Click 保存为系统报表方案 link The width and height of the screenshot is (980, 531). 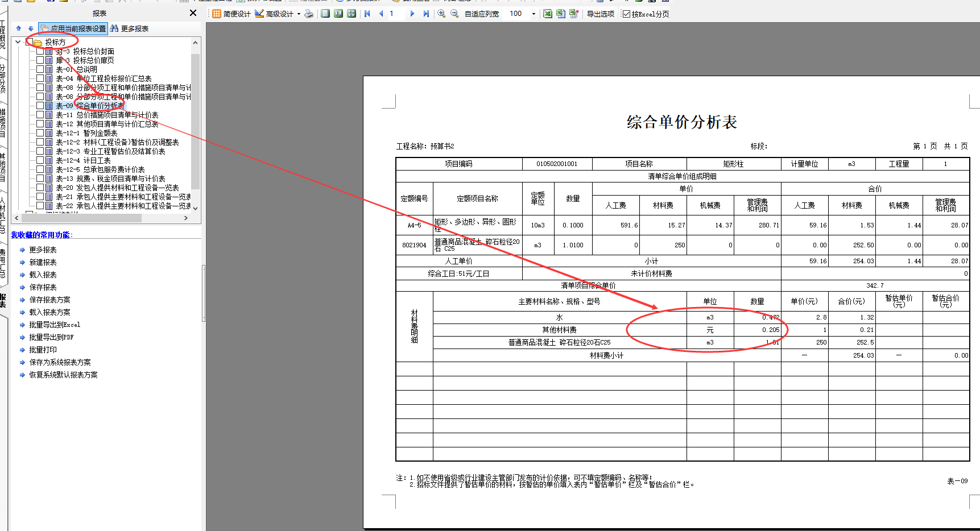click(60, 363)
